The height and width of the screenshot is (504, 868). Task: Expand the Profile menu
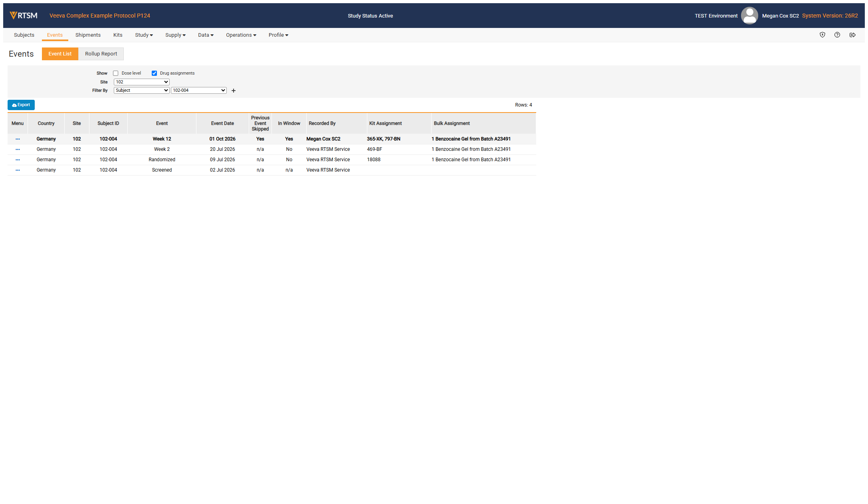(x=278, y=35)
